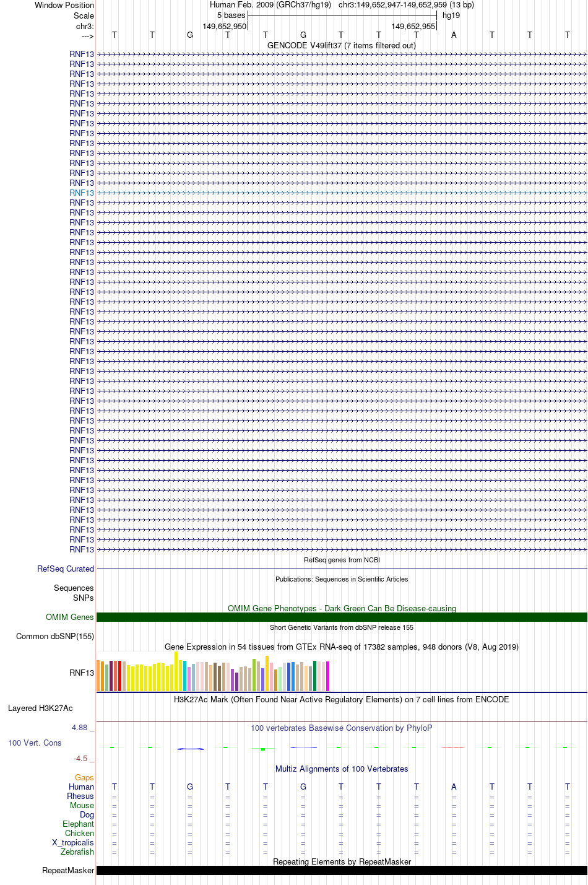Open the GTEx Gene Expression track title
The image size is (588, 885).
click(342, 647)
